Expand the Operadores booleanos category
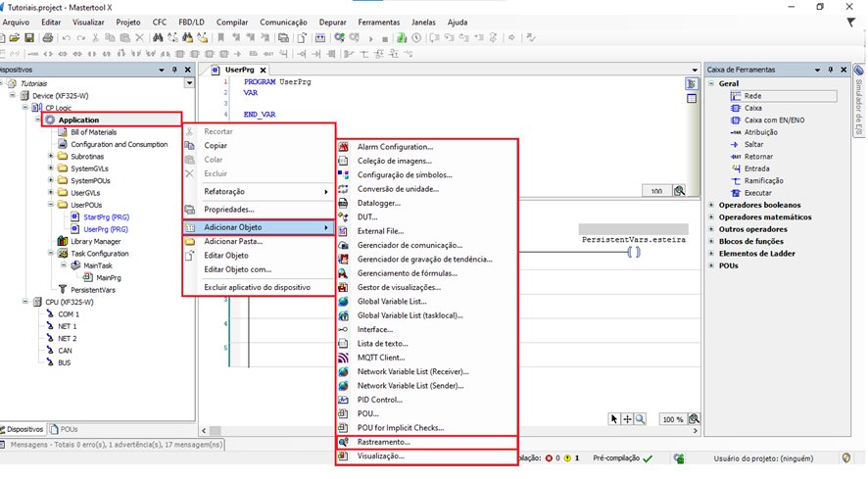This screenshot has width=868, height=479. click(x=711, y=205)
